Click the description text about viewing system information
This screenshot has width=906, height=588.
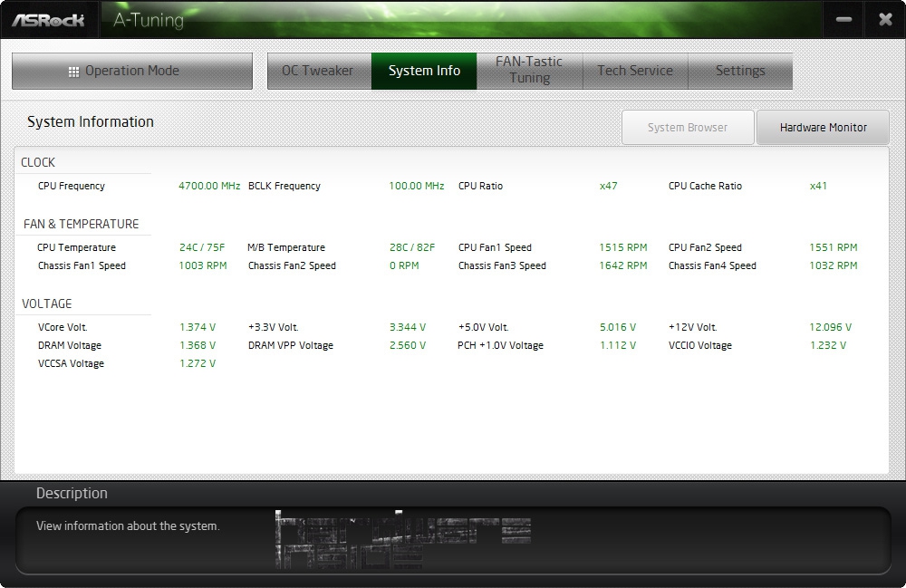point(128,526)
